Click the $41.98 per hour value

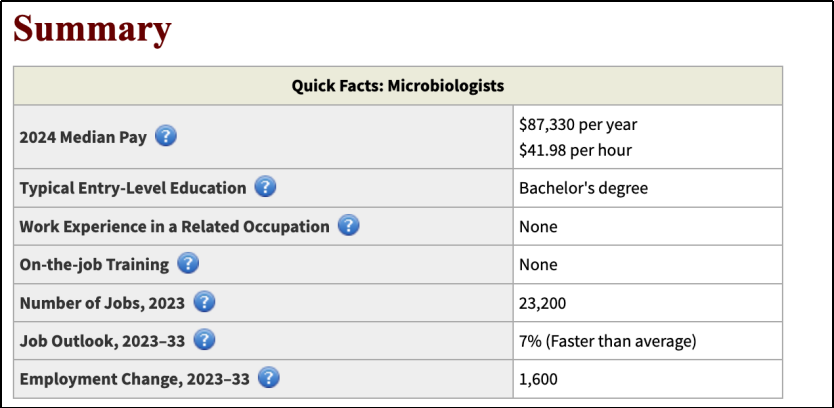575,150
